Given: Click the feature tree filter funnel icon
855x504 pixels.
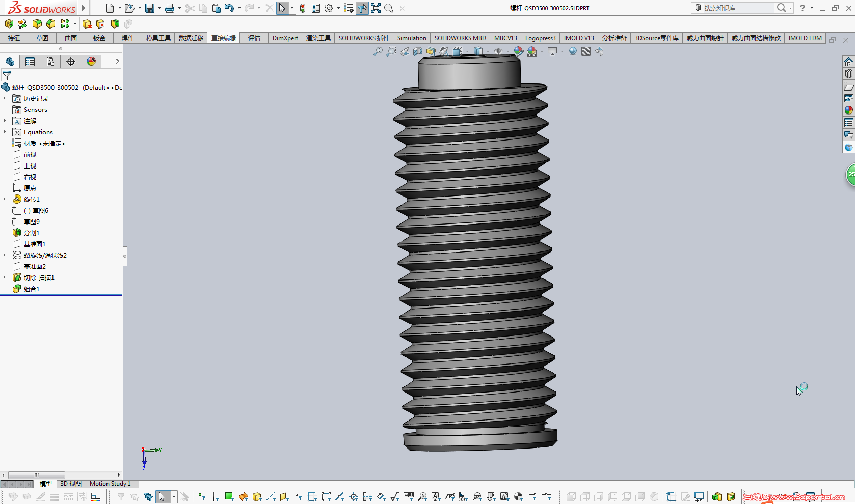Looking at the screenshot, I should 7,75.
